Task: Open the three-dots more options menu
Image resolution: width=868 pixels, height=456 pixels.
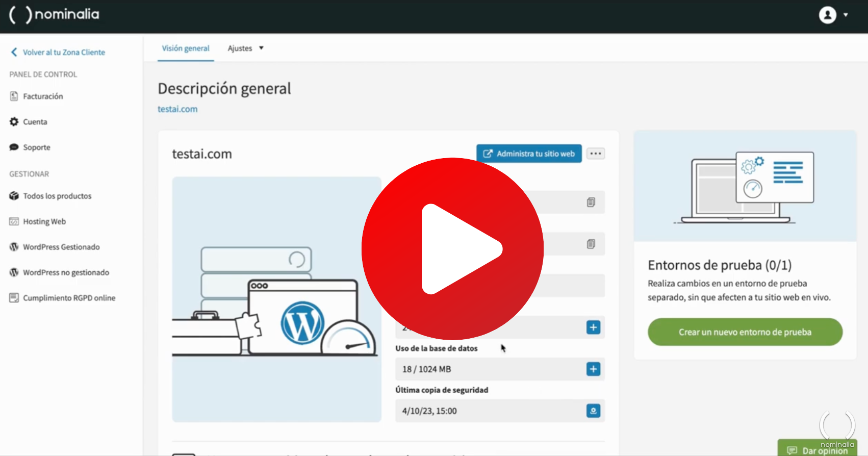Action: pos(595,154)
